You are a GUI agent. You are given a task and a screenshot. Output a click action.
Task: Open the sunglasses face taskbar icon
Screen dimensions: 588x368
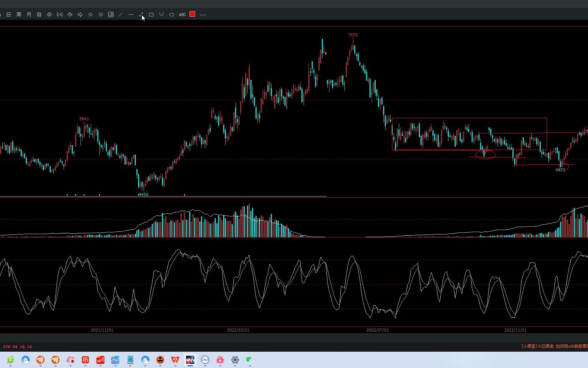point(160,360)
